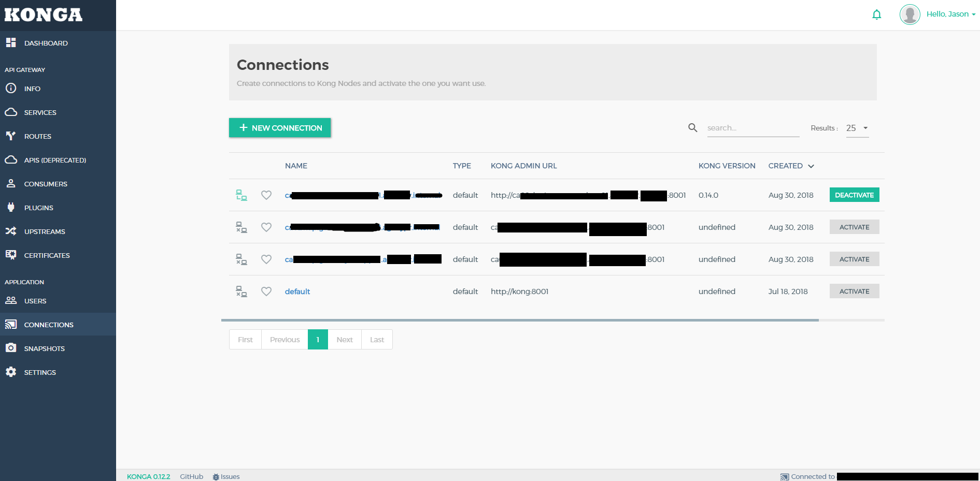Screen dimensions: 980x481
Task: Open Settings via the gear icon
Action: pos(11,372)
